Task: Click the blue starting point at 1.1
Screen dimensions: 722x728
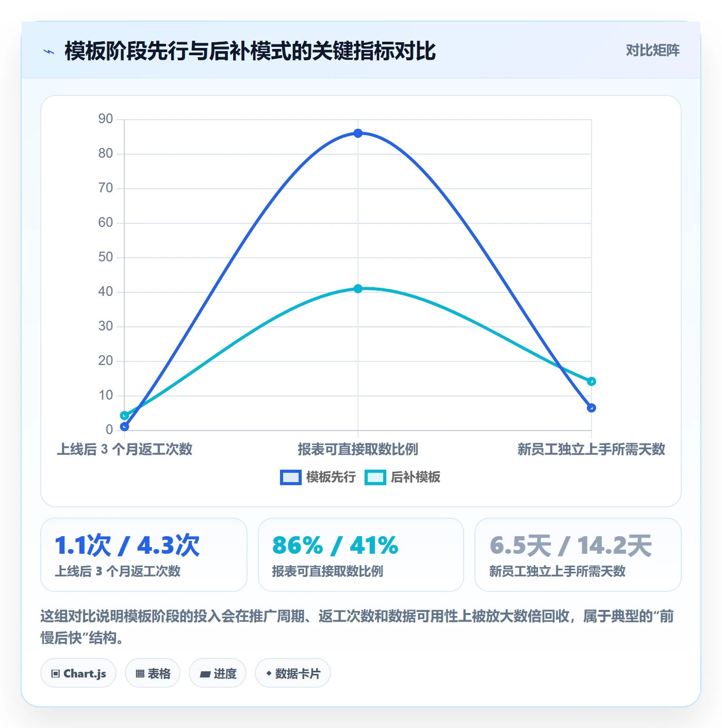Action: 124,426
